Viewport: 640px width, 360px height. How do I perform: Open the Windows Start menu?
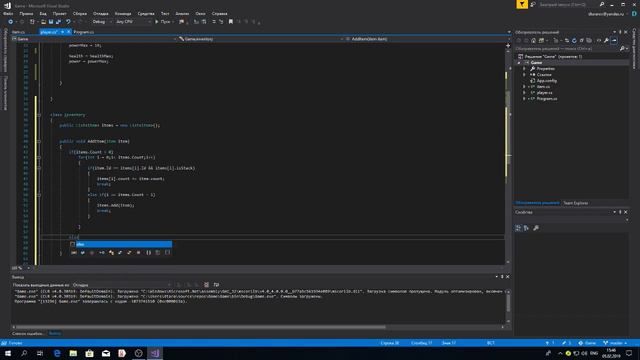8,353
